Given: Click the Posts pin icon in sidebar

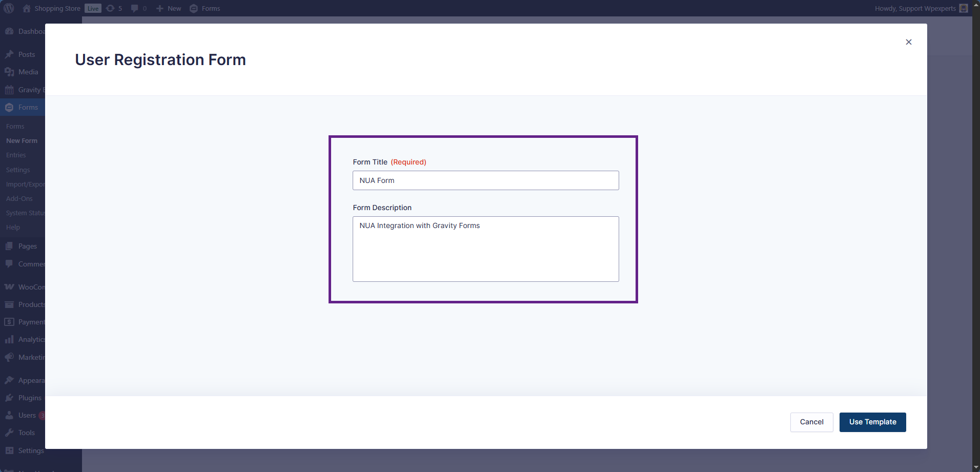Looking at the screenshot, I should (9, 54).
